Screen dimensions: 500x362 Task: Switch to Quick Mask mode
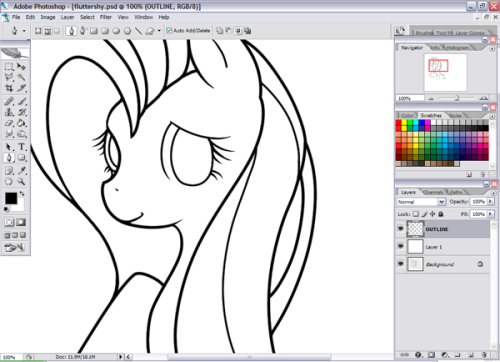[21, 222]
